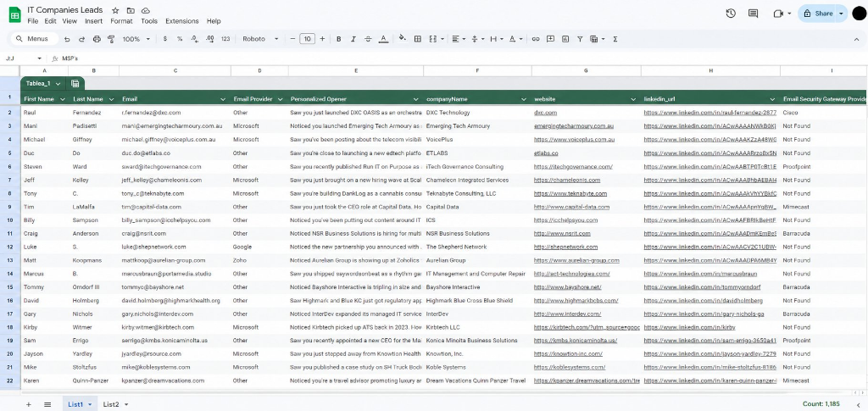This screenshot has width=868, height=411.
Task: Decrease font size with minus button
Action: point(292,39)
